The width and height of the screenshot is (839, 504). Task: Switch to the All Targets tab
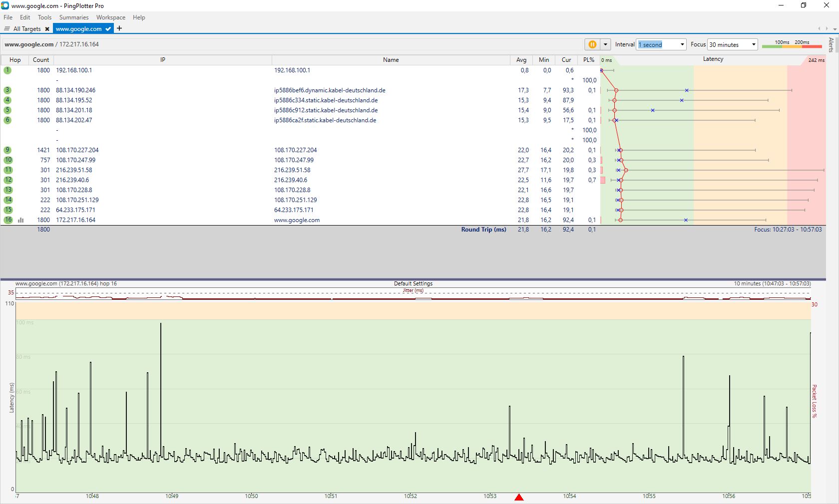coord(27,29)
